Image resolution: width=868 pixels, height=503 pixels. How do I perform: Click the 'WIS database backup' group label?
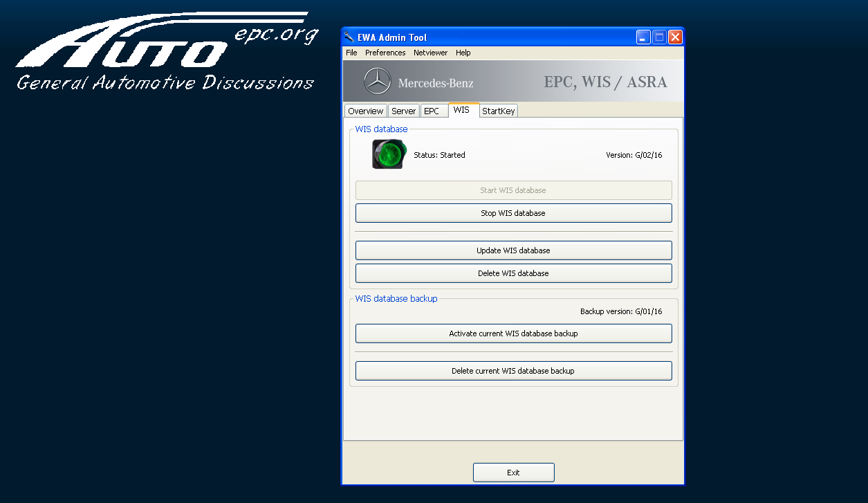(x=396, y=298)
